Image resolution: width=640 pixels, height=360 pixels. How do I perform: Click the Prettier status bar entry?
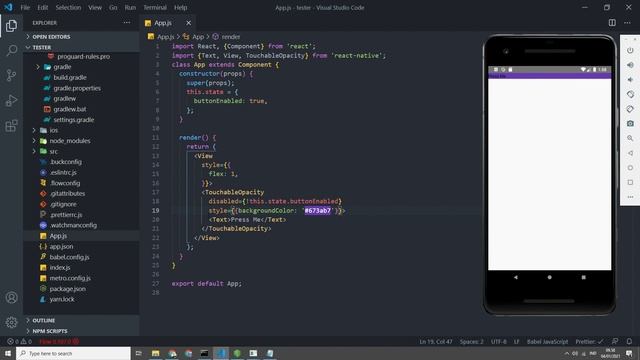tap(589, 341)
